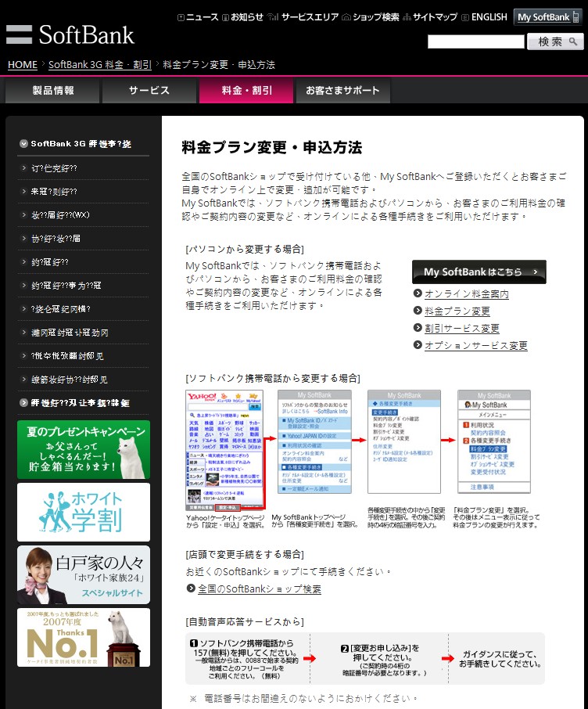Select 料金・割引 tab

[x=246, y=91]
